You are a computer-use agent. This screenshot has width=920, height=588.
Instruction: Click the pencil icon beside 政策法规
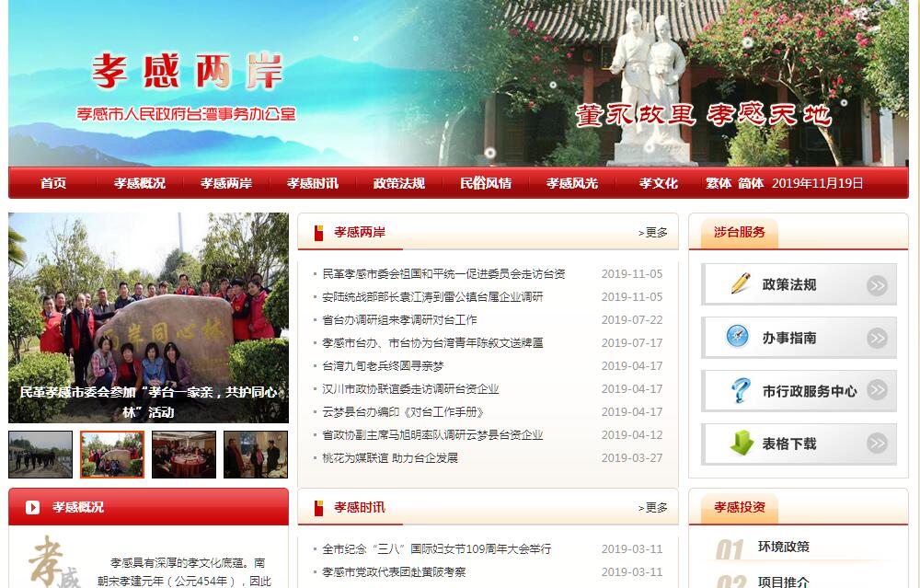740,283
